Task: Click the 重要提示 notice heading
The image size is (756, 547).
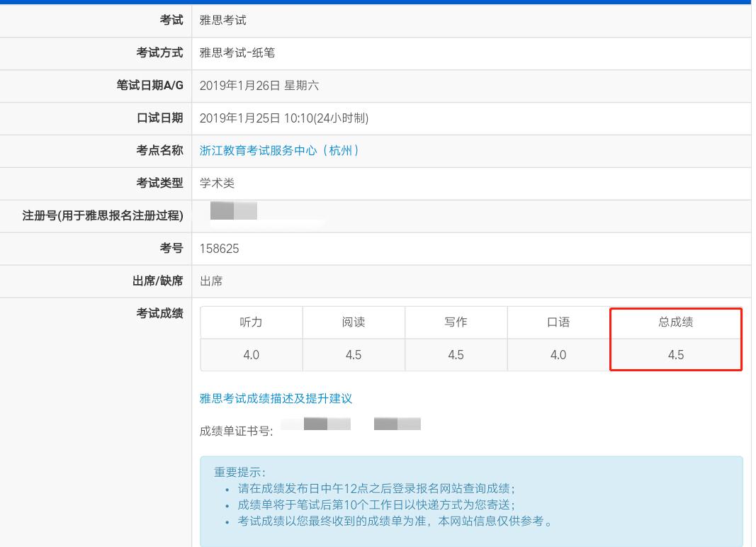Action: (239, 473)
